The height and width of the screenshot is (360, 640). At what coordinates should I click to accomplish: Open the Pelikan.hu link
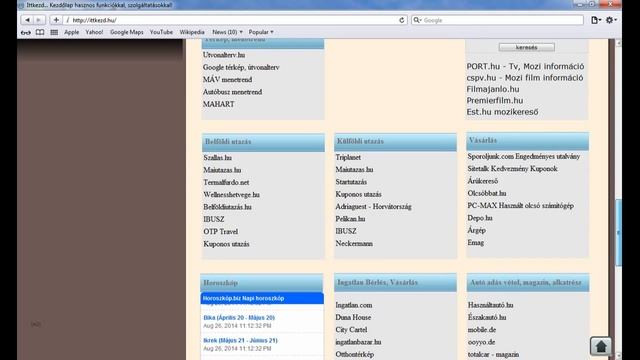pyautogui.click(x=350, y=219)
